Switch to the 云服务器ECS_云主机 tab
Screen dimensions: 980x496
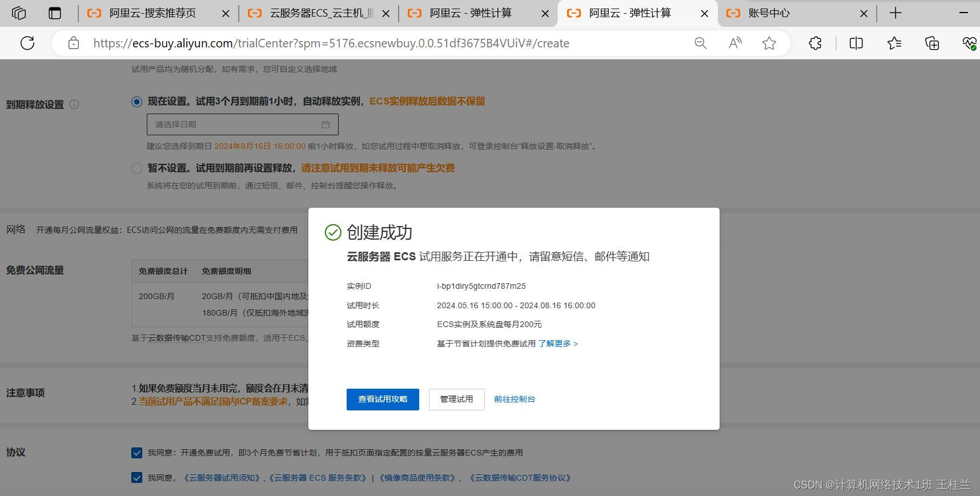coord(322,13)
